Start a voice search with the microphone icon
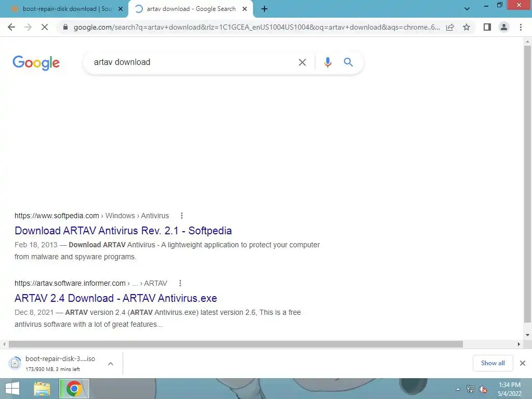This screenshot has width=532, height=399. click(x=328, y=62)
